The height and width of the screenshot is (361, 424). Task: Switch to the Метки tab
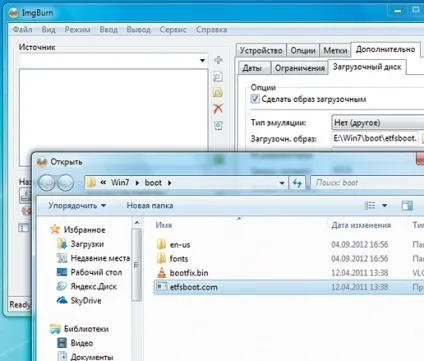[335, 50]
